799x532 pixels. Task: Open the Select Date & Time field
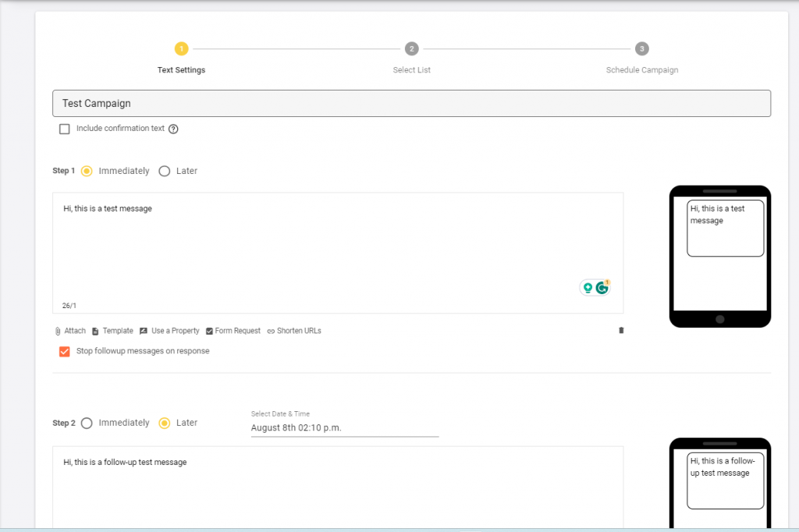(x=344, y=427)
